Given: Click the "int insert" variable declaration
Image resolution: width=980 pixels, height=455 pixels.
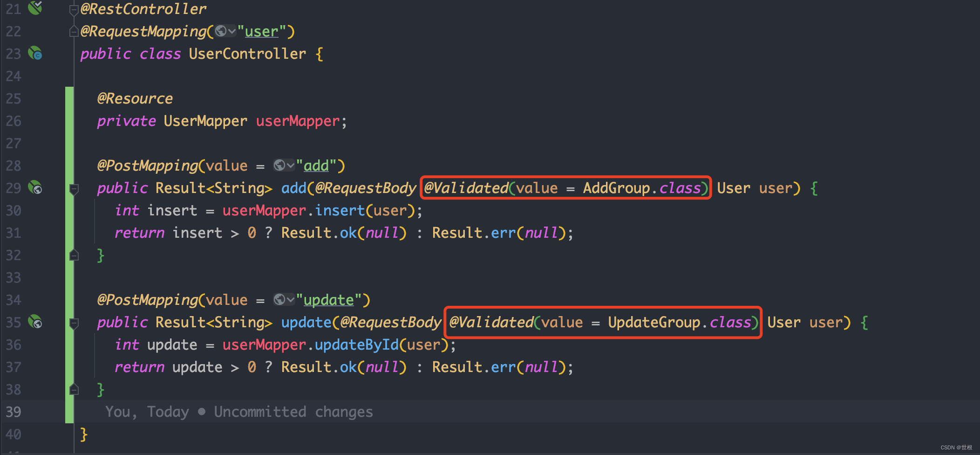Looking at the screenshot, I should pos(156,211).
